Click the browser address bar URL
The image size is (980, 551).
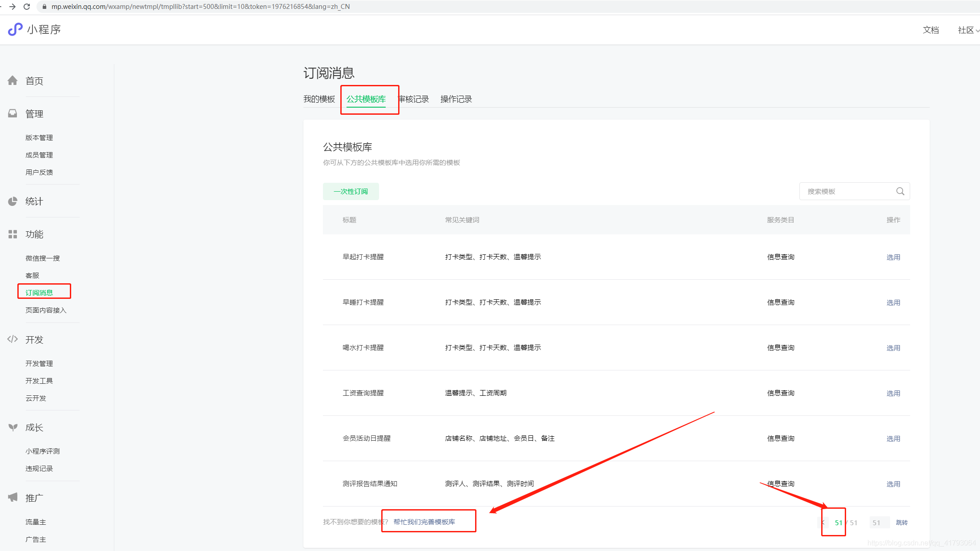201,7
